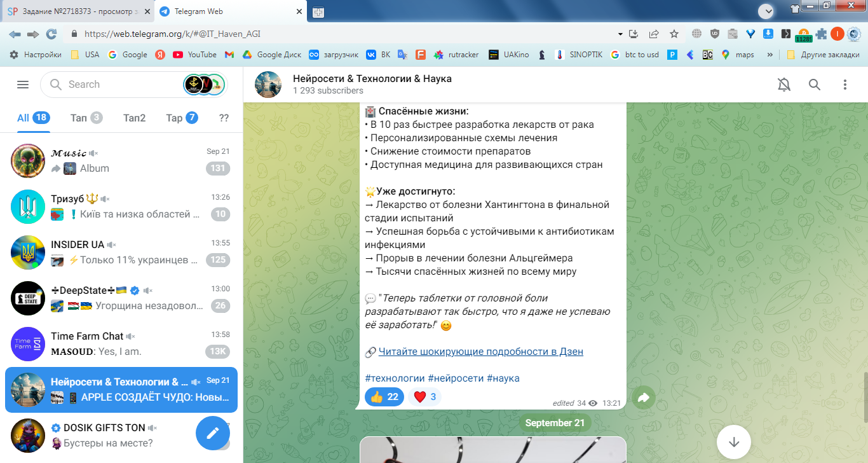
Task: Search within the channel using magnifier icon
Action: point(815,85)
